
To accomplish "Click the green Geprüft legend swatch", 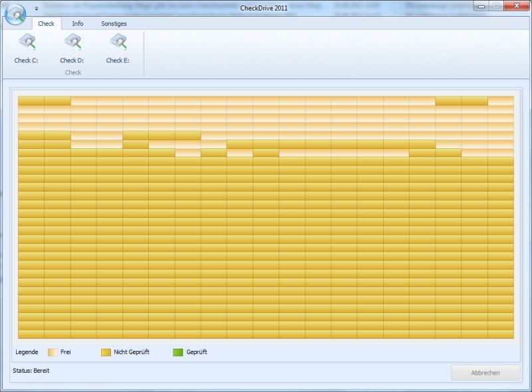I will point(178,352).
